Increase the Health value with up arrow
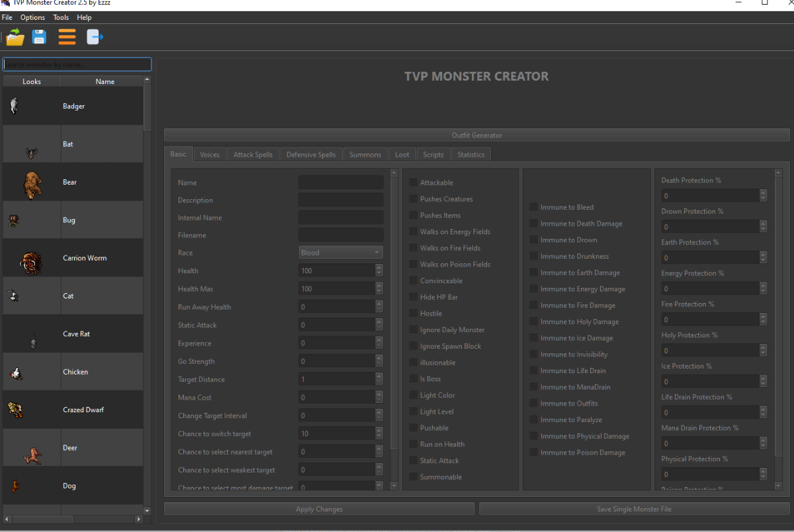Screen dimensions: 794x532 (x=379, y=267)
